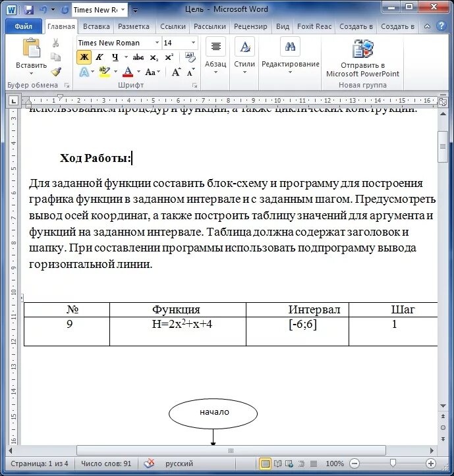454x476 pixels.
Task: Click Отправить в Microsoft PowerPoint
Action: tap(362, 58)
